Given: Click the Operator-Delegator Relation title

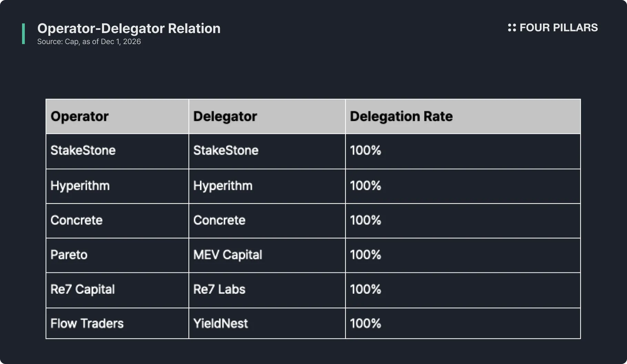Looking at the screenshot, I should click(x=129, y=28).
